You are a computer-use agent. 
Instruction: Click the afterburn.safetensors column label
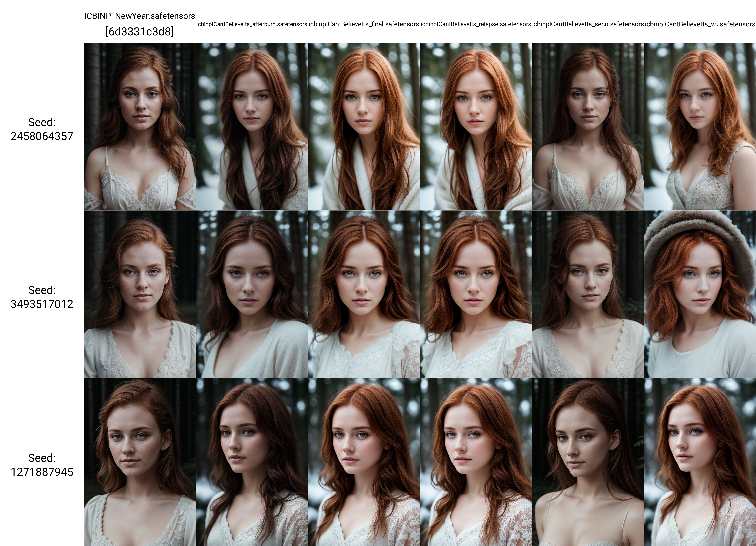click(x=252, y=24)
